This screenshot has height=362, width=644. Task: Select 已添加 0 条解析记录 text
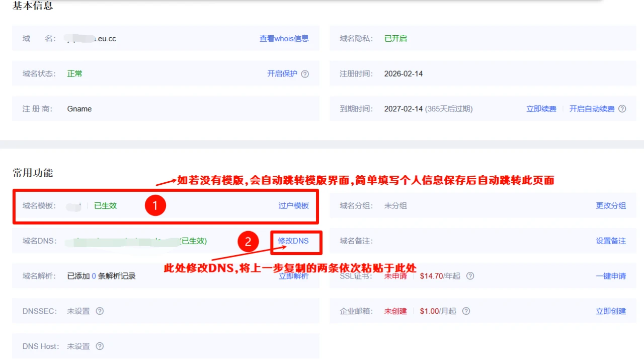pos(102,276)
